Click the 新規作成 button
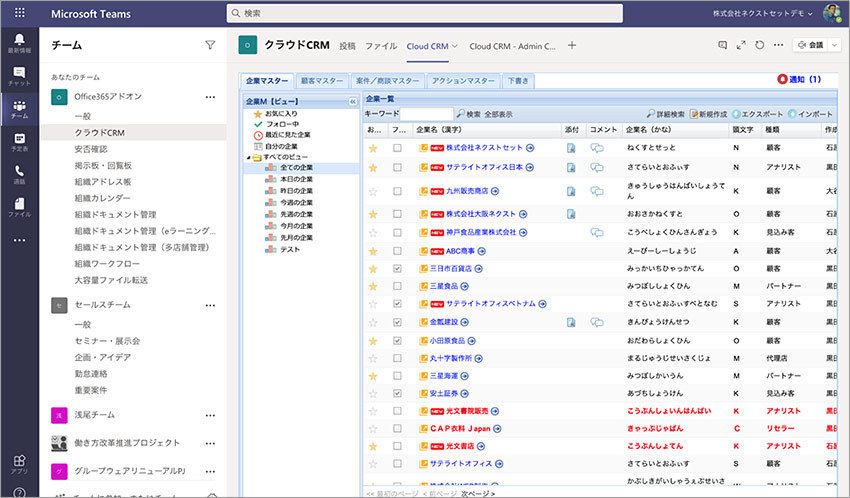 pyautogui.click(x=708, y=114)
